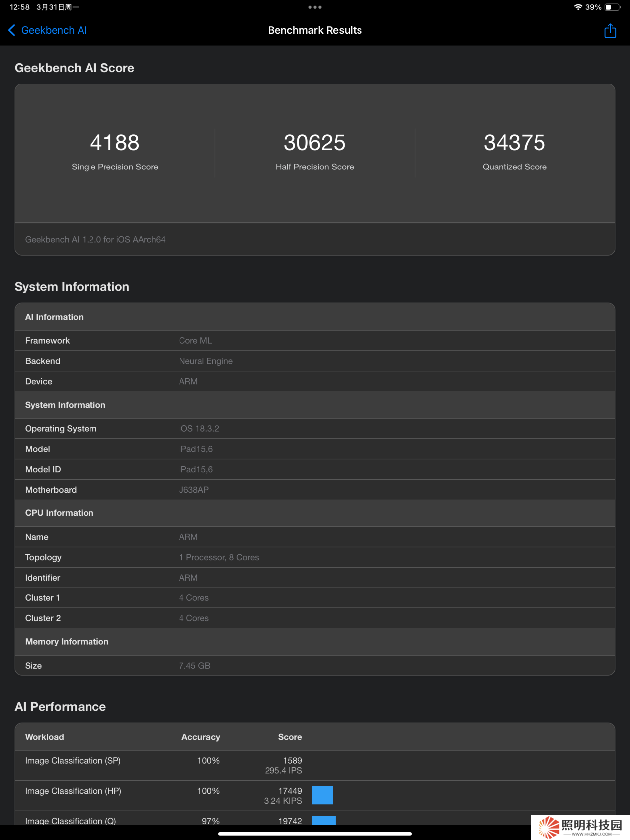Tap the three-dot multitasking control
The height and width of the screenshot is (840, 630).
(x=315, y=7)
